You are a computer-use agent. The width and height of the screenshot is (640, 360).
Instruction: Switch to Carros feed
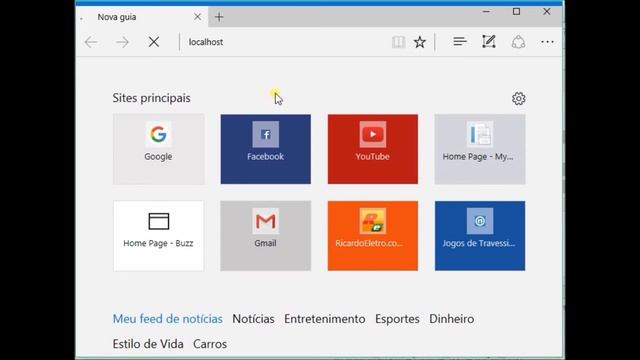210,344
